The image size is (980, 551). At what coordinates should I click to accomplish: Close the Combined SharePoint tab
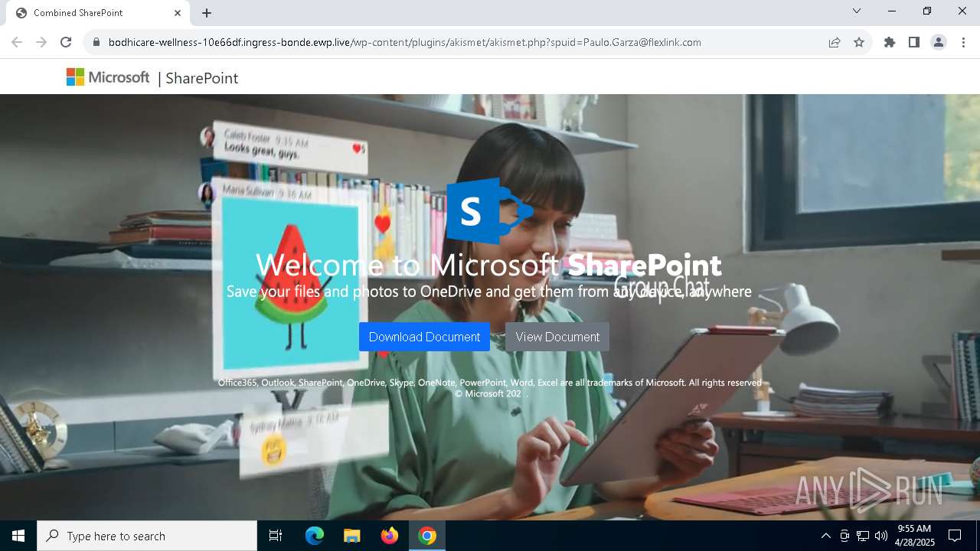(x=178, y=13)
